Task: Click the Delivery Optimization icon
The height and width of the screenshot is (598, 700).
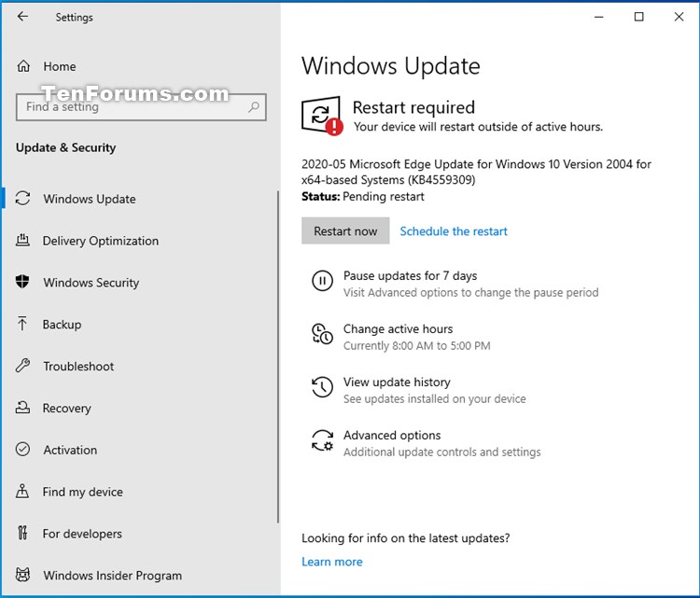Action: click(x=22, y=241)
